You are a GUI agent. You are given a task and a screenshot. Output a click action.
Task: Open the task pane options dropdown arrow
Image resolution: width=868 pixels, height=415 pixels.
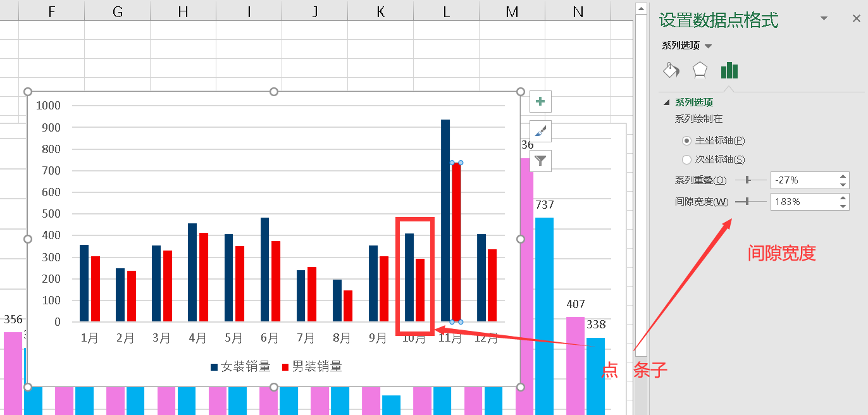[824, 19]
